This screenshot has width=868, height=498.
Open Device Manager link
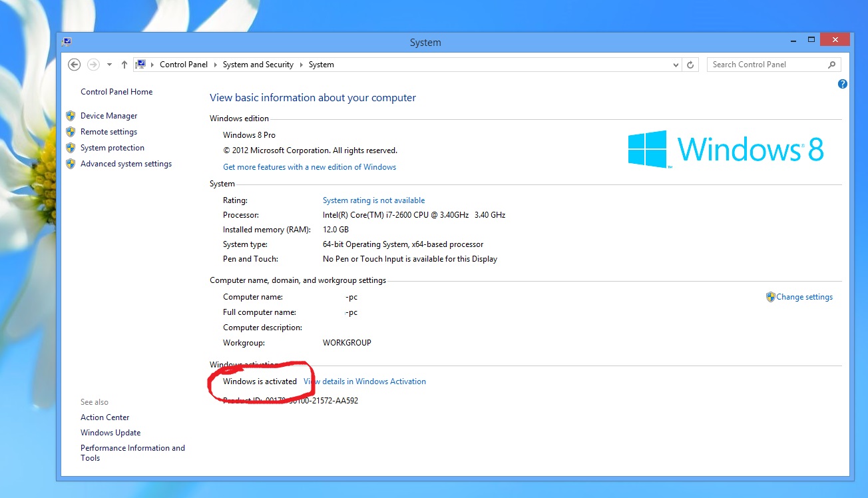click(108, 116)
